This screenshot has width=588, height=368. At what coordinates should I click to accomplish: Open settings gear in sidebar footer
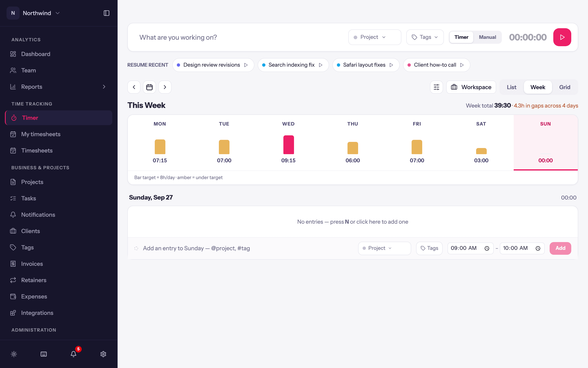pos(103,354)
